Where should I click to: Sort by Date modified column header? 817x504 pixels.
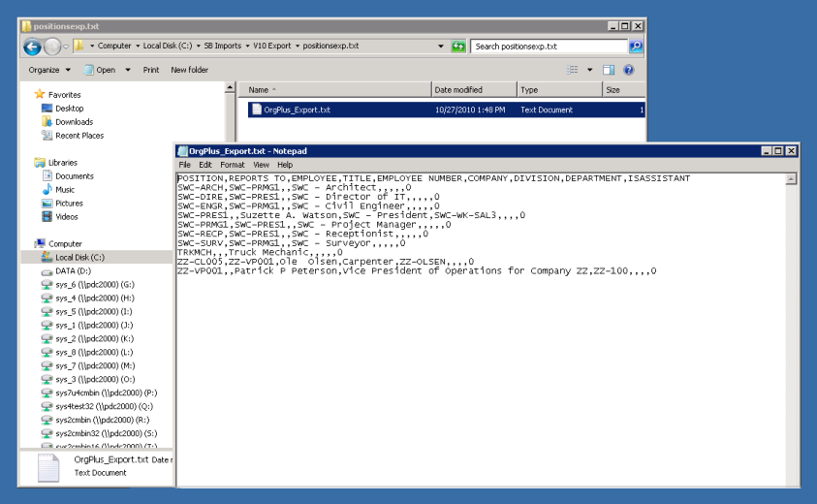(x=474, y=89)
